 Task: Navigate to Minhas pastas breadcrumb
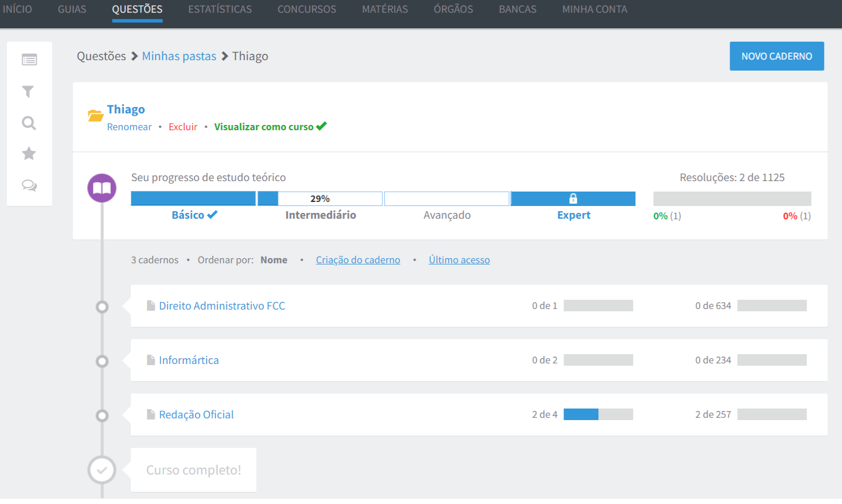[x=179, y=56]
